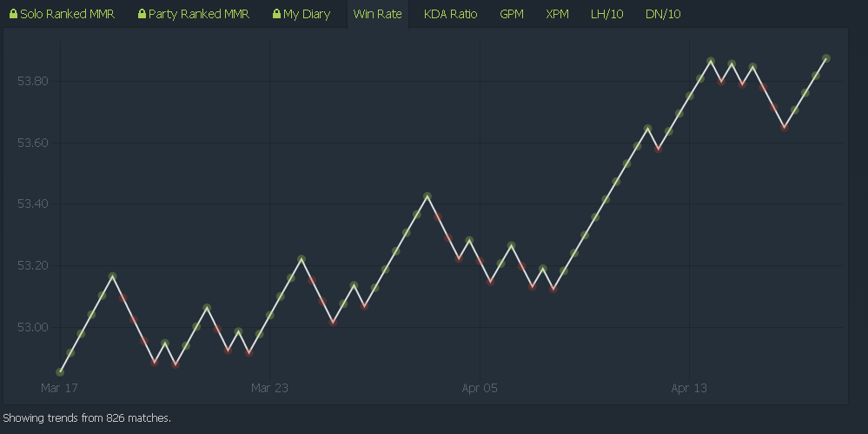Click the 53.40 axis label

(x=33, y=204)
